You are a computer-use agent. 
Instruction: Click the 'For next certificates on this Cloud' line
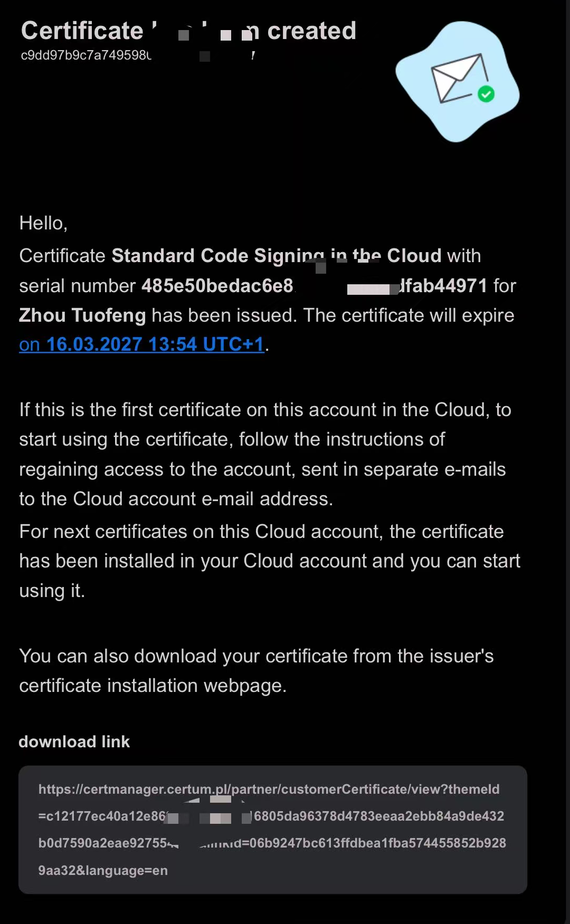click(x=261, y=532)
